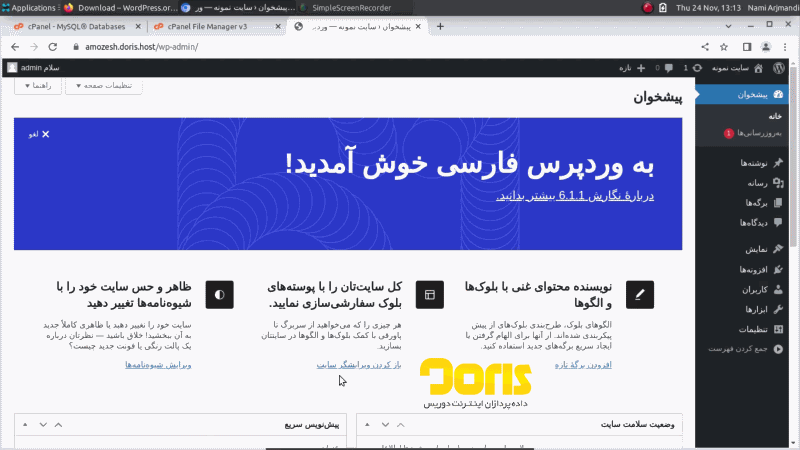This screenshot has width=800, height=450.
Task: Bookmark the page with the star icon
Action: (x=723, y=47)
